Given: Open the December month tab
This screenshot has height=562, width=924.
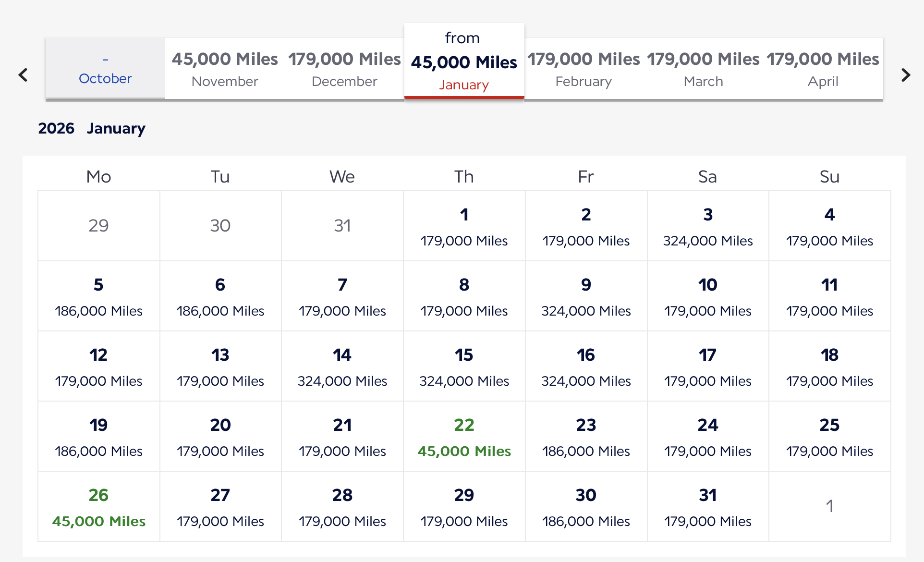Looking at the screenshot, I should [x=344, y=69].
